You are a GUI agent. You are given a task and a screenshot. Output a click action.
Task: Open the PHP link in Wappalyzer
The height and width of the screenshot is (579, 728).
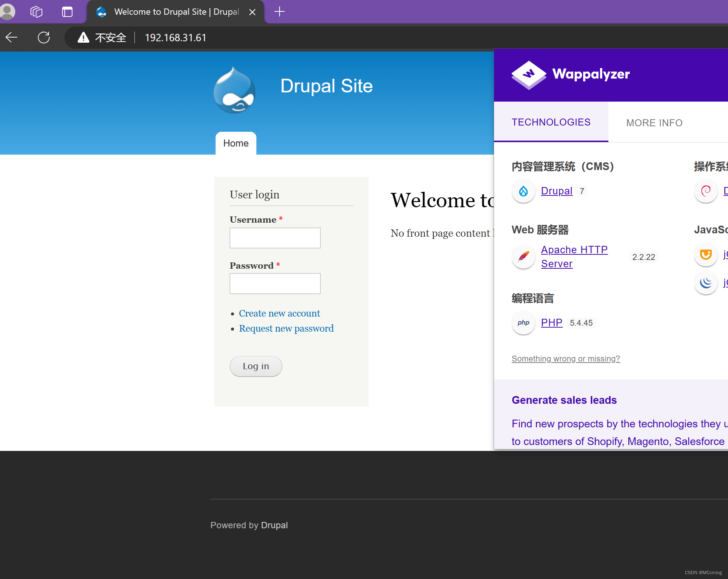[x=552, y=322]
